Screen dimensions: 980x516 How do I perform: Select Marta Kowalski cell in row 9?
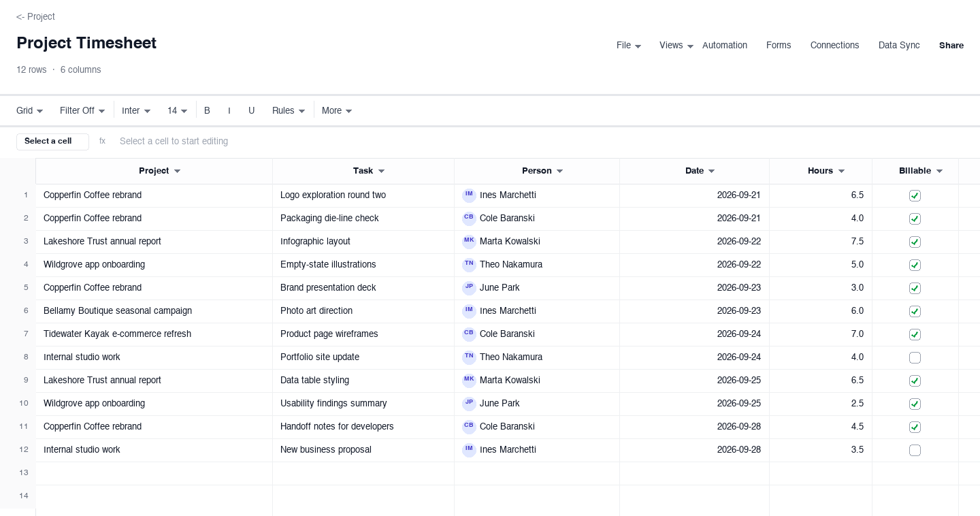click(537, 381)
